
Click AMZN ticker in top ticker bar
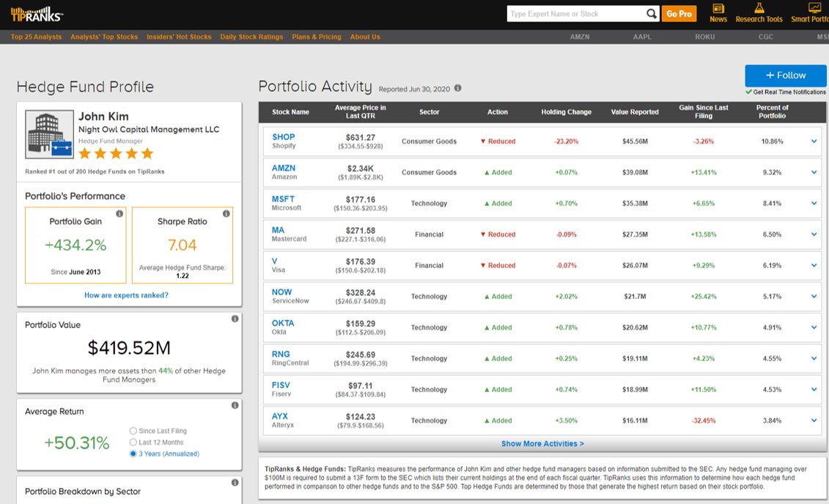580,37
